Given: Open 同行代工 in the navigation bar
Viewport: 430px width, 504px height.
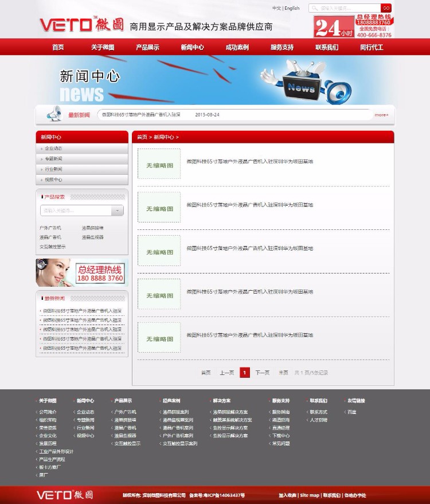Looking at the screenshot, I should click(x=372, y=47).
